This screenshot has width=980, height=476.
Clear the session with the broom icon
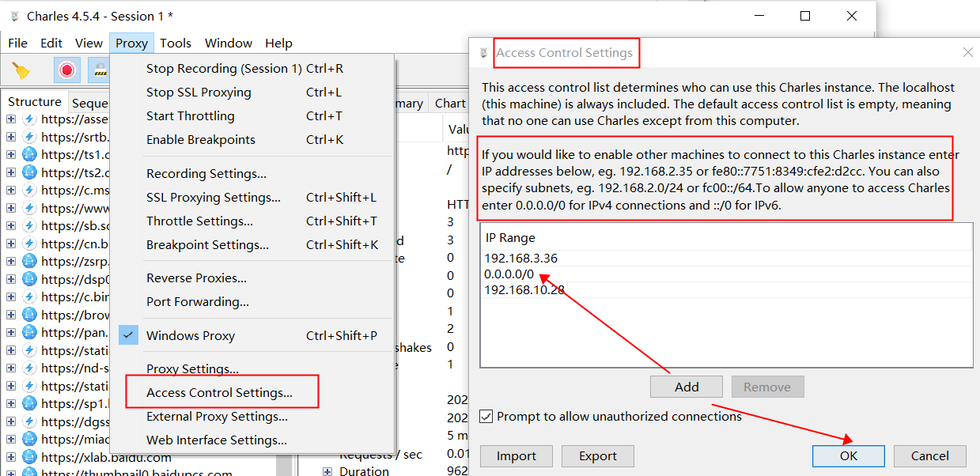click(21, 70)
